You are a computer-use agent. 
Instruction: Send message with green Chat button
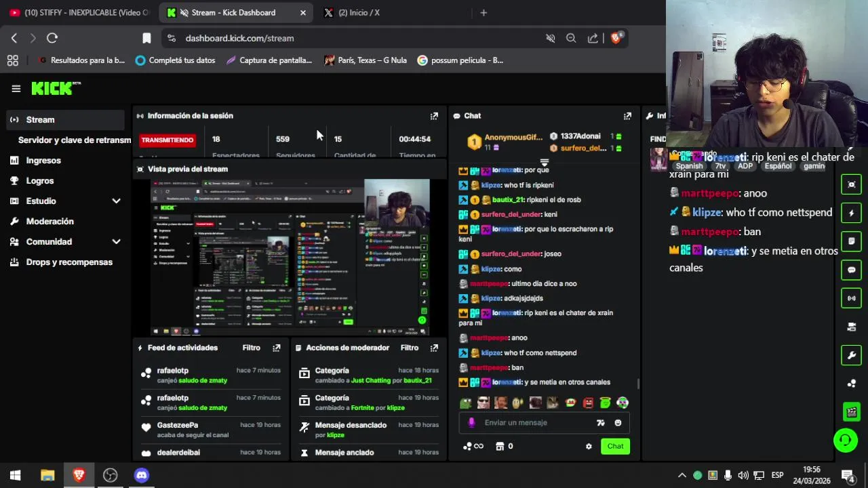615,446
